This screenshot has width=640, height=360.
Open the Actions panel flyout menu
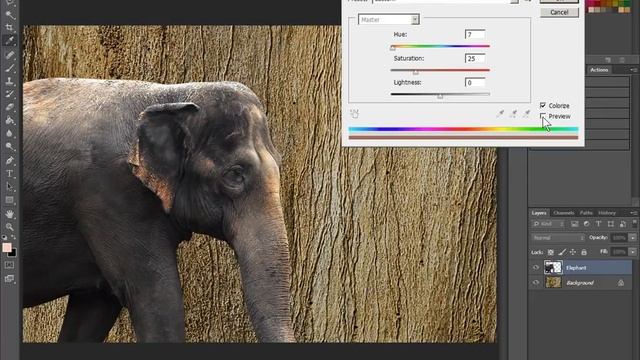[x=633, y=70]
